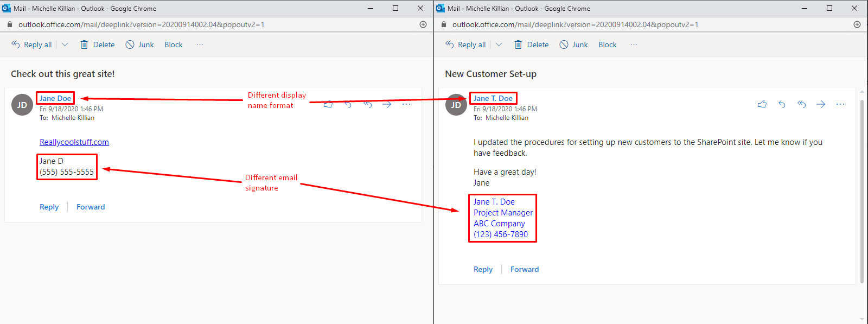Open the Reallycoolstuff.com link
This screenshot has height=324, width=868.
coord(74,142)
